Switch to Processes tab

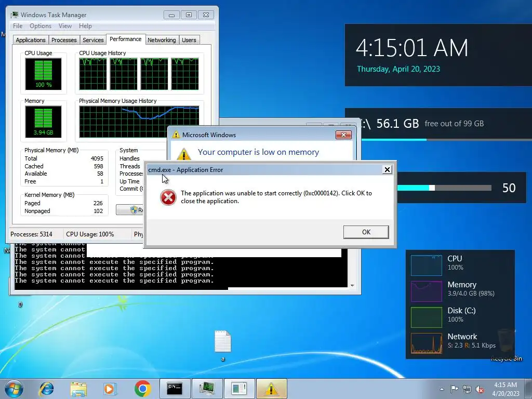point(64,40)
